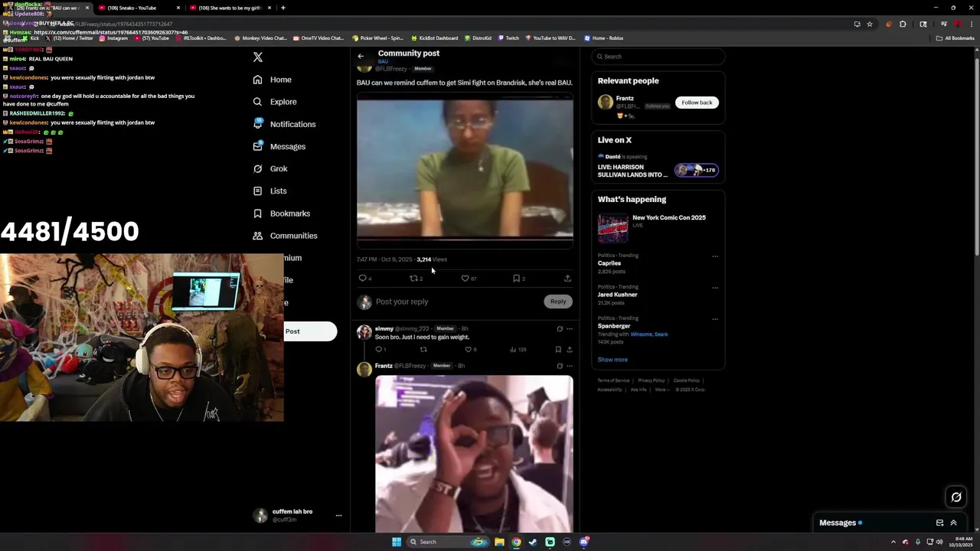Image resolution: width=980 pixels, height=551 pixels.
Task: Bookmark this page with star icon
Action: (x=870, y=24)
